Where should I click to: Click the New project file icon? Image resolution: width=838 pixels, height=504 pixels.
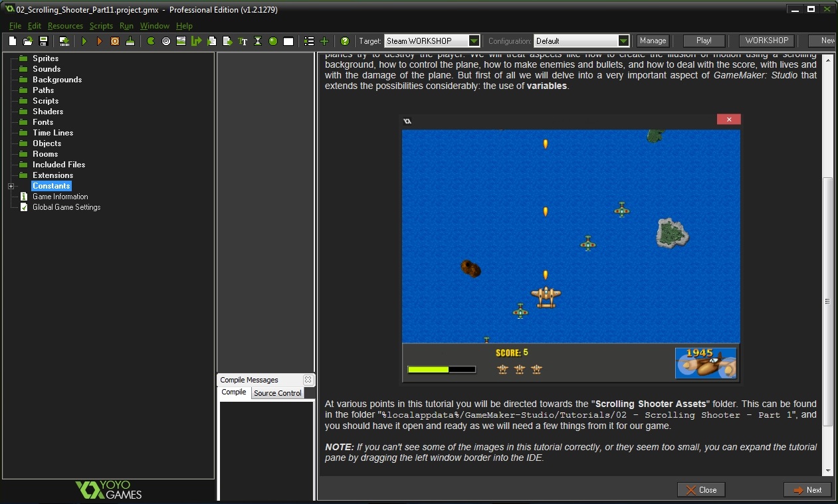click(13, 41)
